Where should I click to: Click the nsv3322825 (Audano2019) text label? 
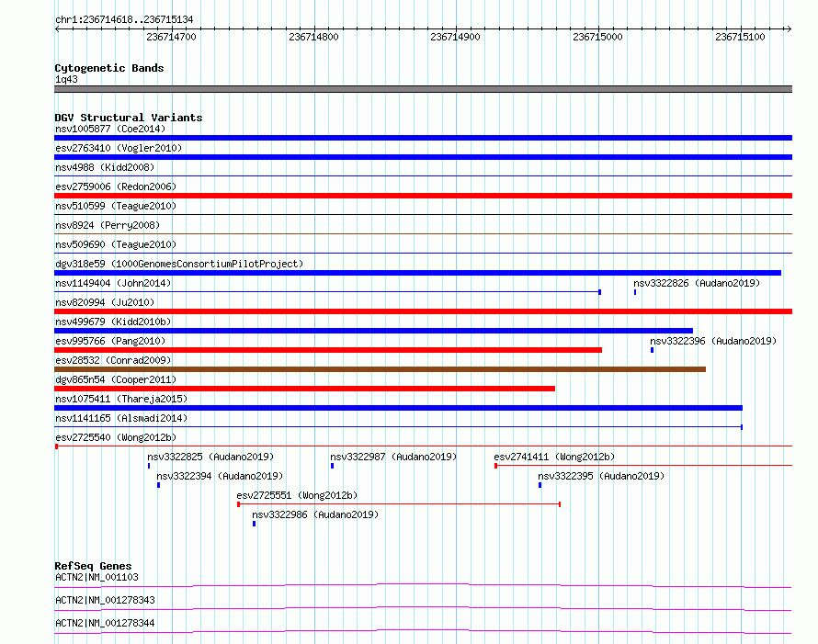pyautogui.click(x=210, y=457)
